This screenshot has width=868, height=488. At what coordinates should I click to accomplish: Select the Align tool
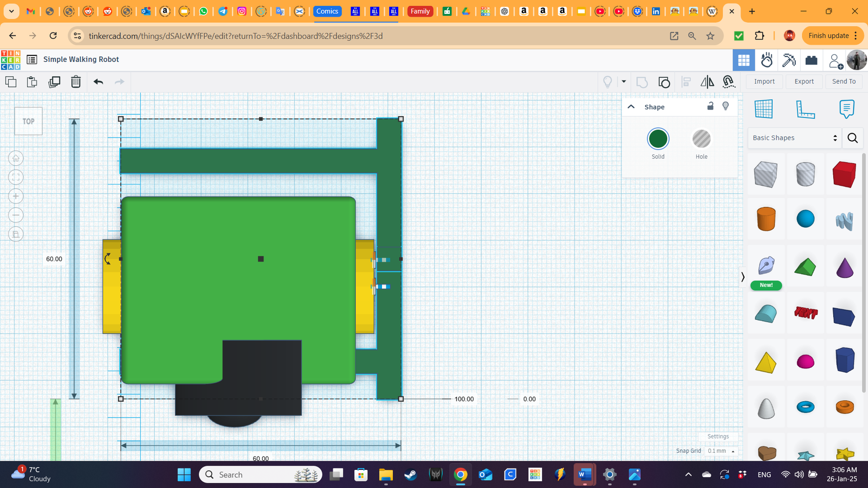[x=686, y=81]
